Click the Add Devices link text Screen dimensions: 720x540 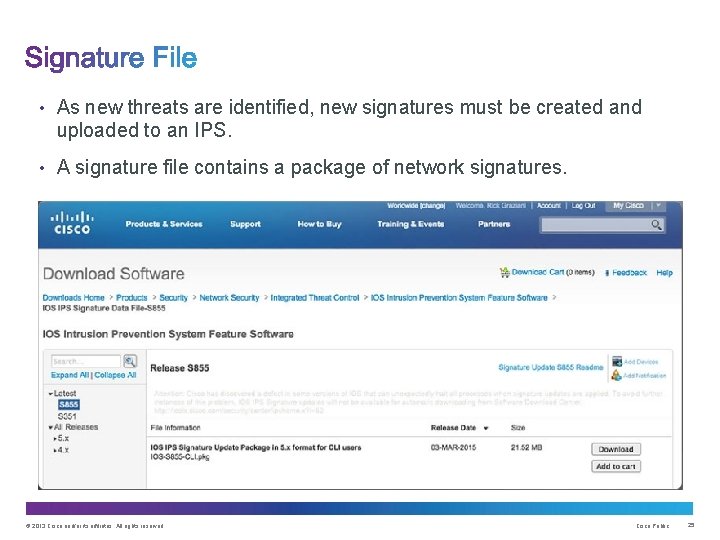pos(641,362)
